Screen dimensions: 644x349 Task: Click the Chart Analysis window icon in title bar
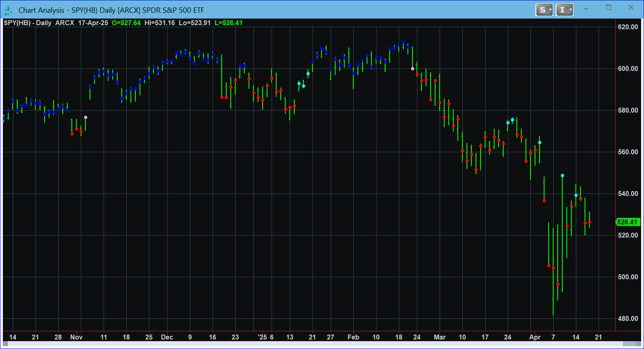[x=8, y=10]
